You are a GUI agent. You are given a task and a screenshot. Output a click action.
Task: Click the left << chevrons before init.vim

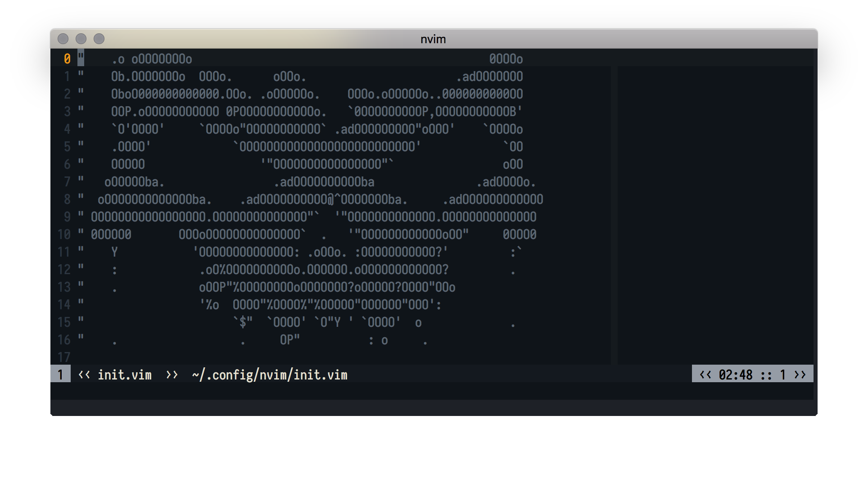(x=84, y=375)
